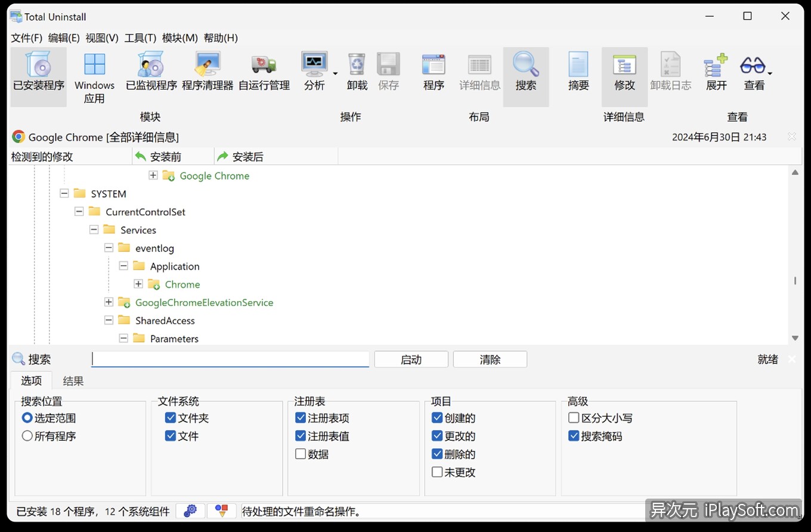Click the 清除 button

pos(489,359)
